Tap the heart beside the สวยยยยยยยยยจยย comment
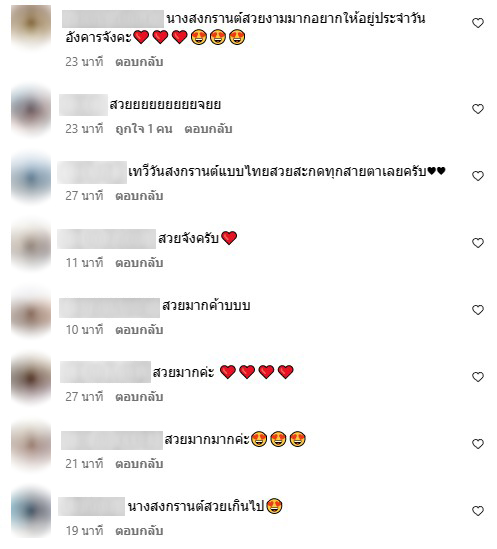Screen dimensions: 497x549 pos(478,109)
